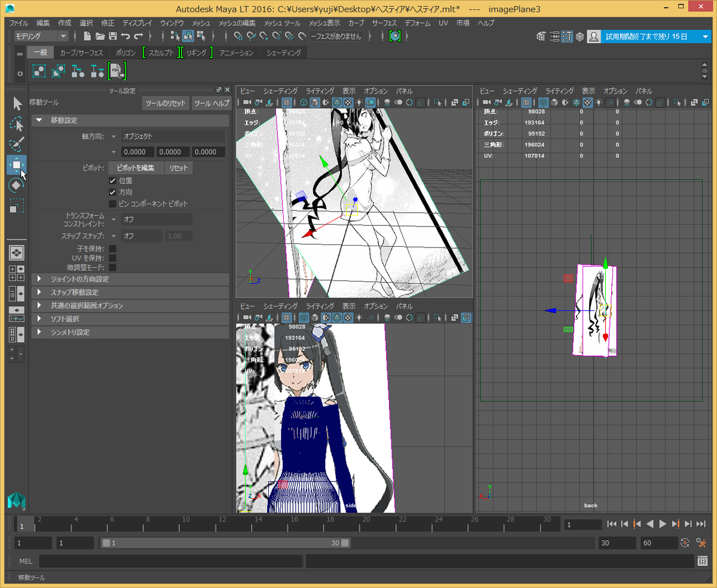
Task: Check the ピン コンポーネント ピボット checkbox
Action: point(112,204)
